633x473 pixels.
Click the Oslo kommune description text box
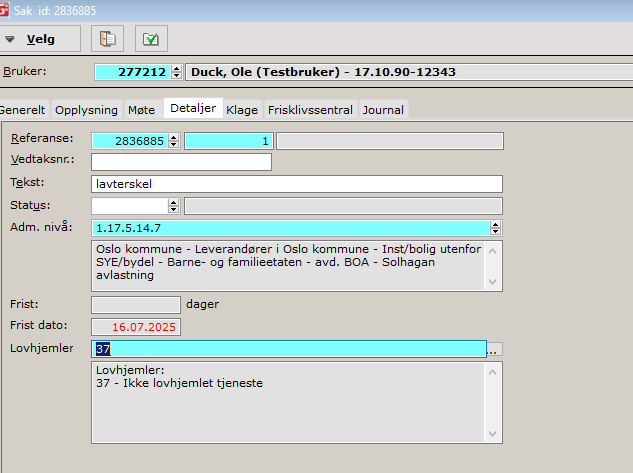[288, 266]
